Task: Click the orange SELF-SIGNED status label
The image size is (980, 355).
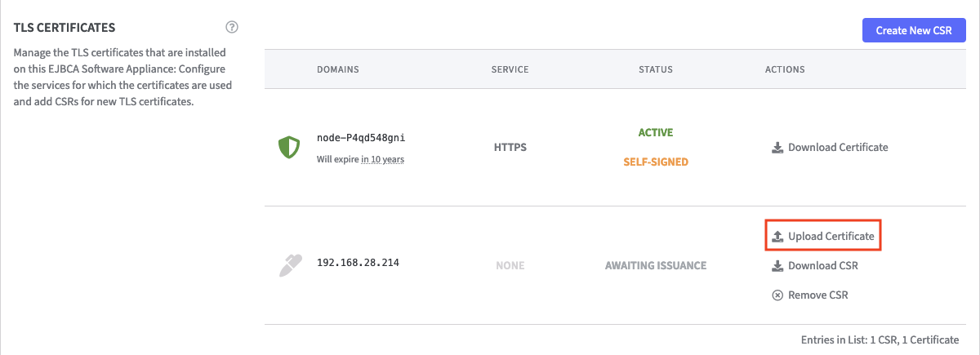Action: point(656,162)
